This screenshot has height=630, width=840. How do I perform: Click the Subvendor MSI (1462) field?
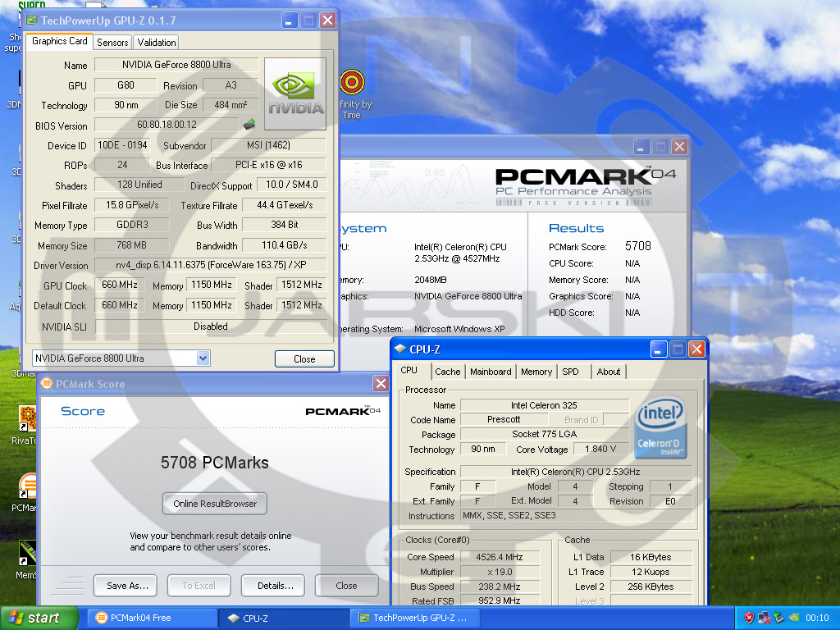point(268,144)
